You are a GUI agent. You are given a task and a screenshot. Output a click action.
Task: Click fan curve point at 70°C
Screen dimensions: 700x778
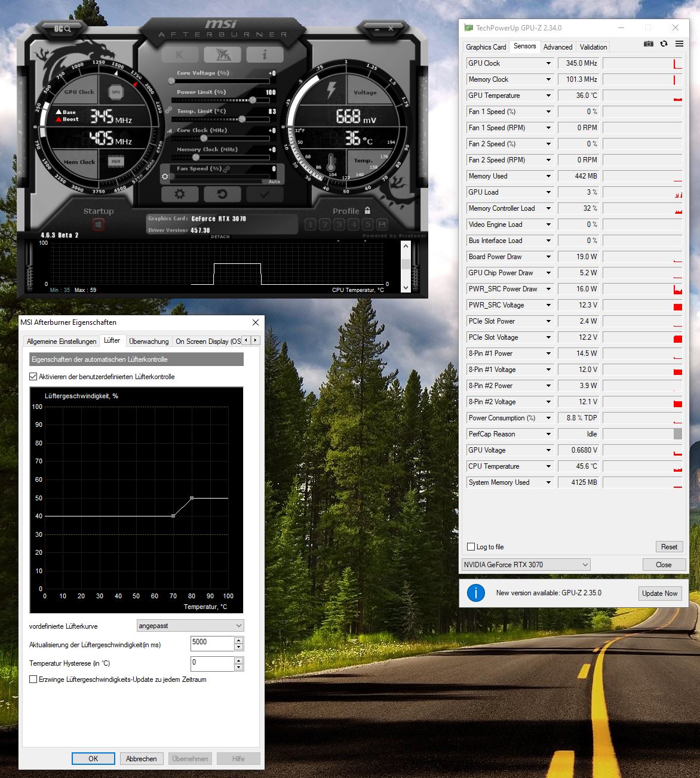pos(173,516)
